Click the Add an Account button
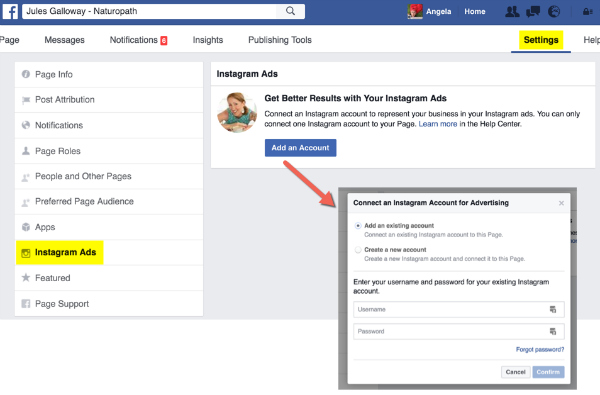This screenshot has height=395, width=600. (300, 148)
